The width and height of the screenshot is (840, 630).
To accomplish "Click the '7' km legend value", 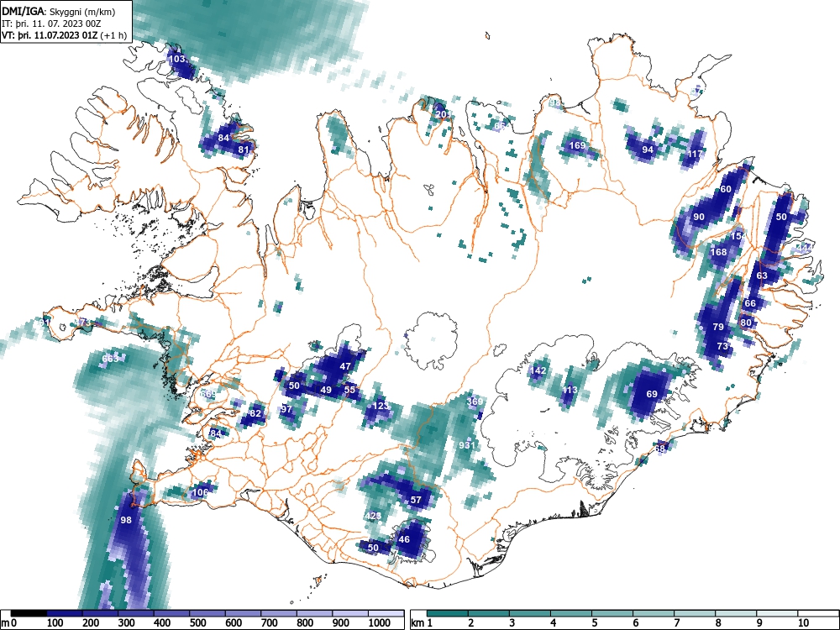I will 676,623.
